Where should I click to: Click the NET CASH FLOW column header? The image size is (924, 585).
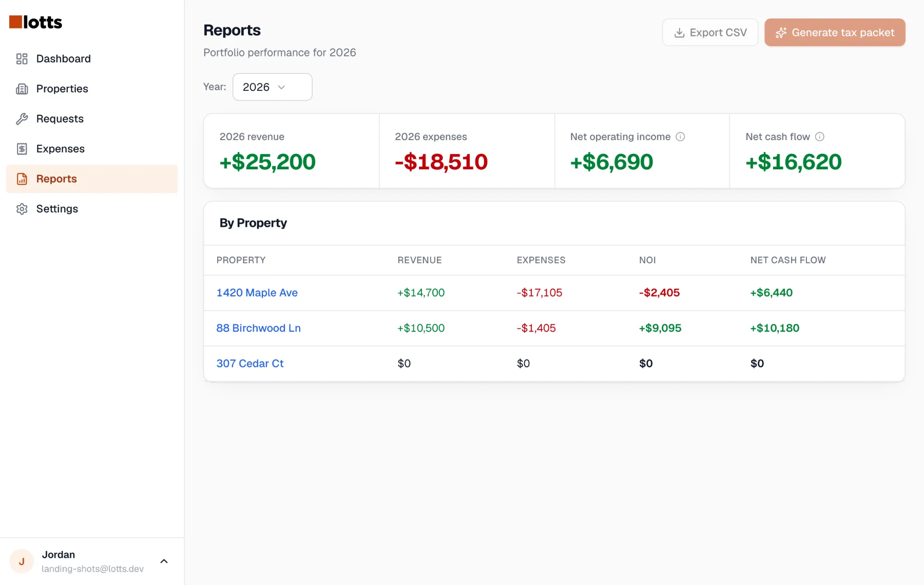(x=788, y=260)
